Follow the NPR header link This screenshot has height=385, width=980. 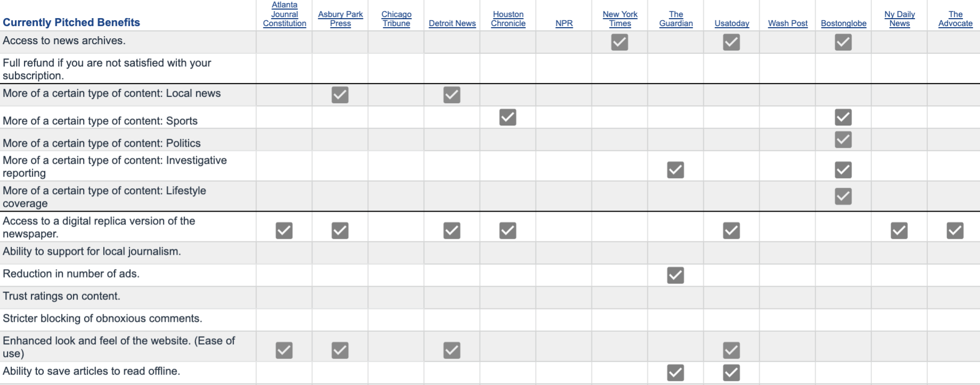(x=564, y=23)
